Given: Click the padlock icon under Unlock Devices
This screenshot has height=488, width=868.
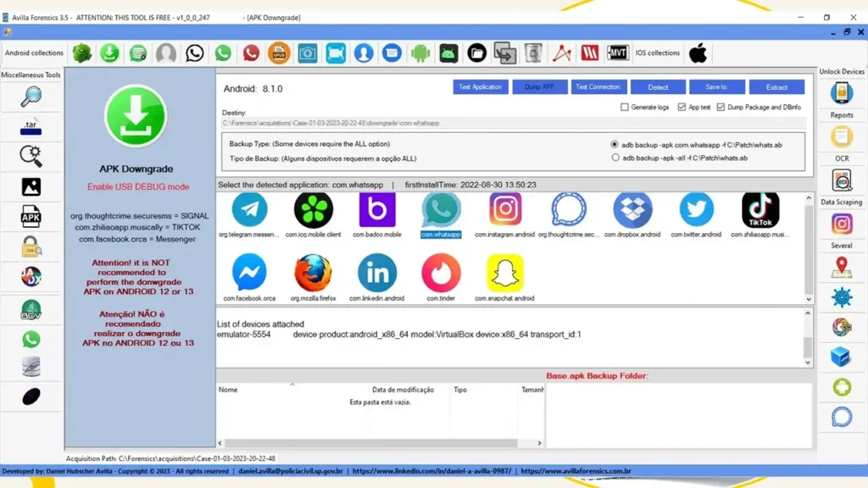Looking at the screenshot, I should click(842, 91).
